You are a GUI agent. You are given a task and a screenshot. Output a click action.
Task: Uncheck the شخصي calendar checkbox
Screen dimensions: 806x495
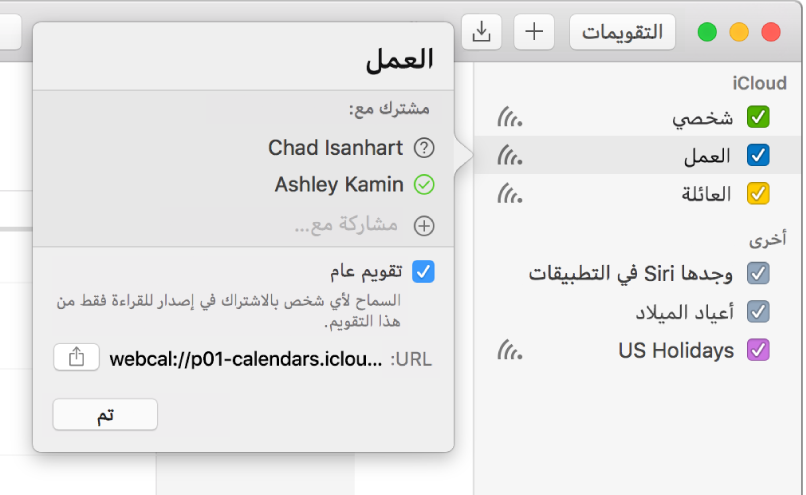click(758, 117)
